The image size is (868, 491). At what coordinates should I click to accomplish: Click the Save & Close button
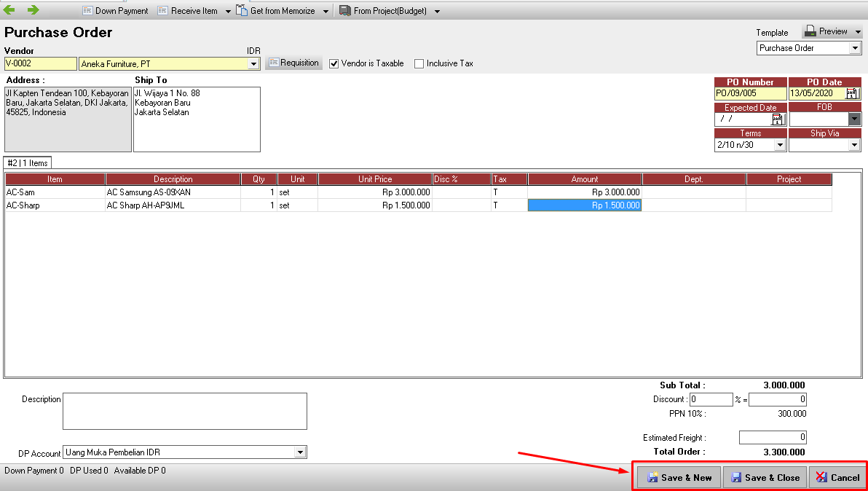tap(765, 477)
